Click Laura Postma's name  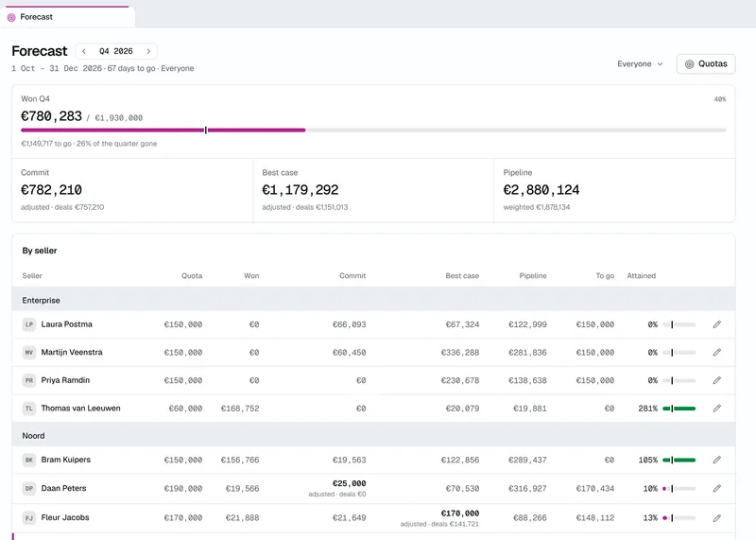(x=66, y=324)
